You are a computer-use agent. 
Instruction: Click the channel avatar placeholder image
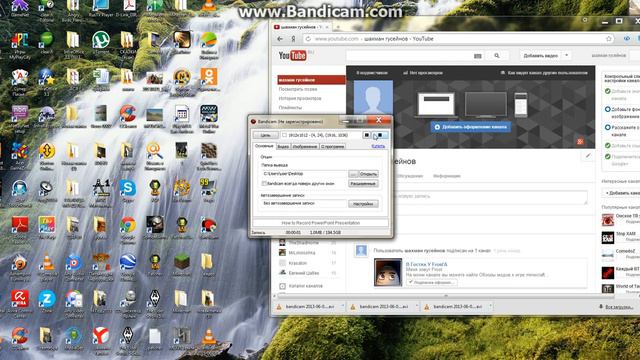tap(373, 97)
